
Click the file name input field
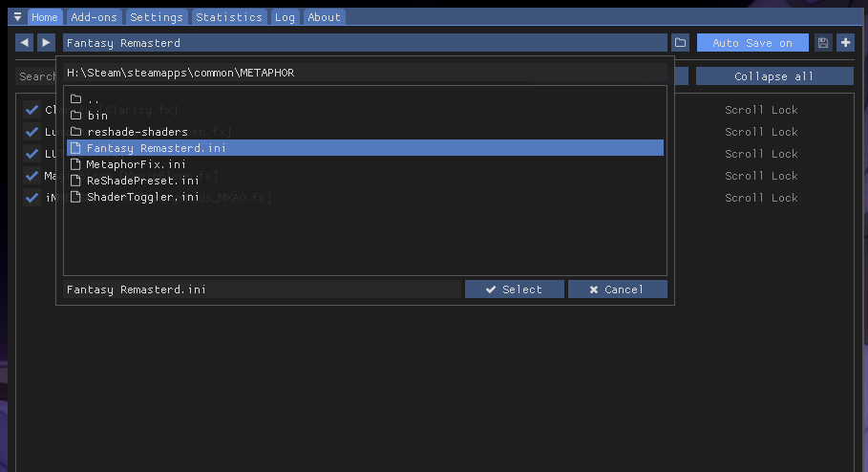pyautogui.click(x=262, y=290)
